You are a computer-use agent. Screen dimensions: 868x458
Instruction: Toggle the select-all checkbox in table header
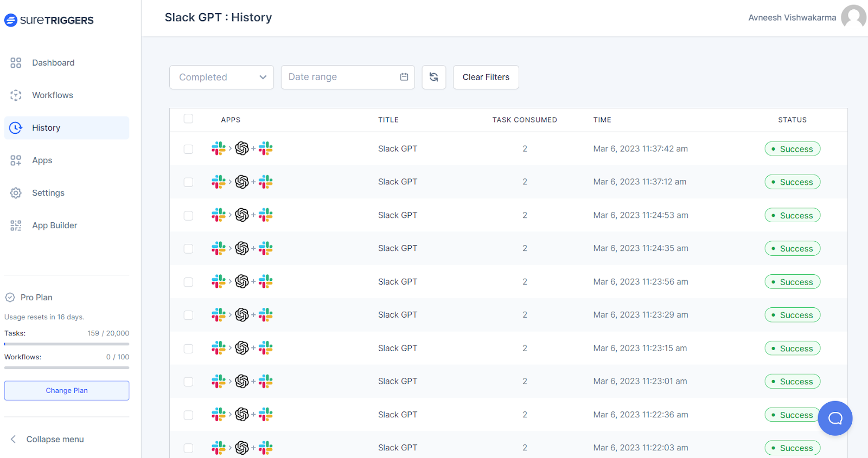click(188, 119)
